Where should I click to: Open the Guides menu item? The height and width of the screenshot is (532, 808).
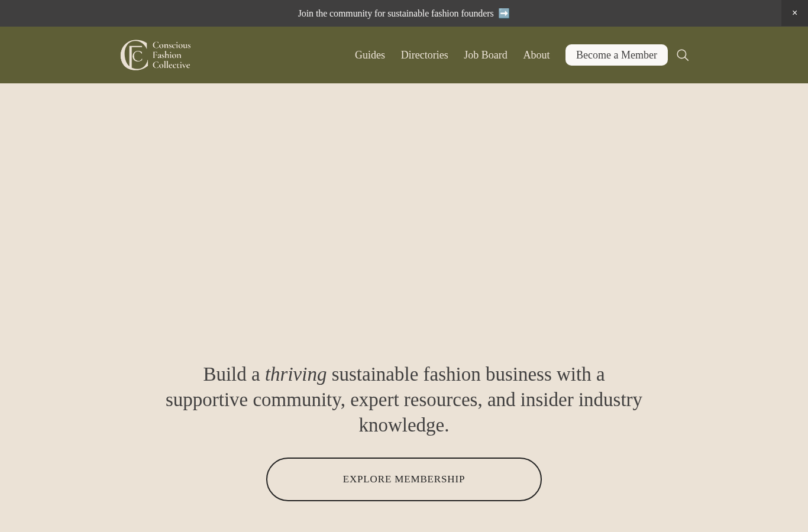tap(370, 55)
